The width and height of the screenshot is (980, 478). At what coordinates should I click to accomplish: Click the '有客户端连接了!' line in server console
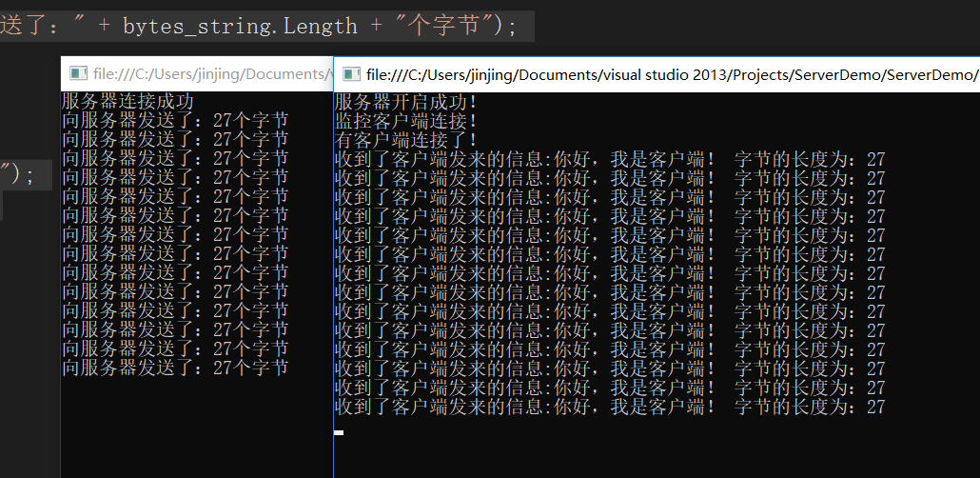point(405,140)
